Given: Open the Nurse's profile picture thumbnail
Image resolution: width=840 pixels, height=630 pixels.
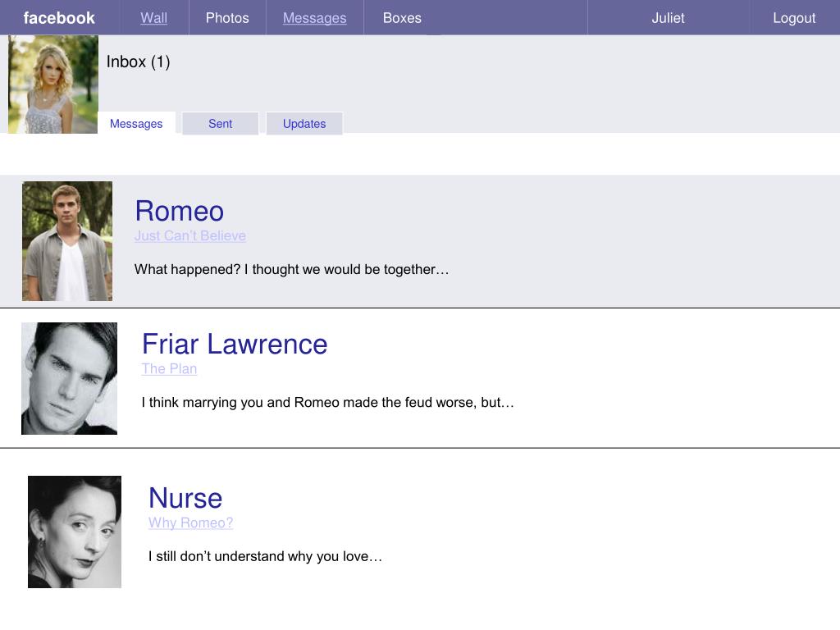Looking at the screenshot, I should click(x=75, y=532).
